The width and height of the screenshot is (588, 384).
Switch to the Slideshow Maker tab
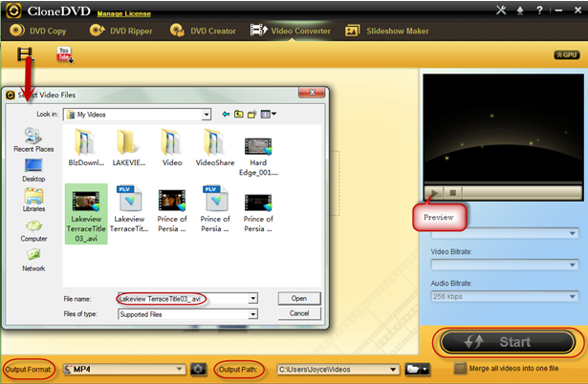(387, 31)
